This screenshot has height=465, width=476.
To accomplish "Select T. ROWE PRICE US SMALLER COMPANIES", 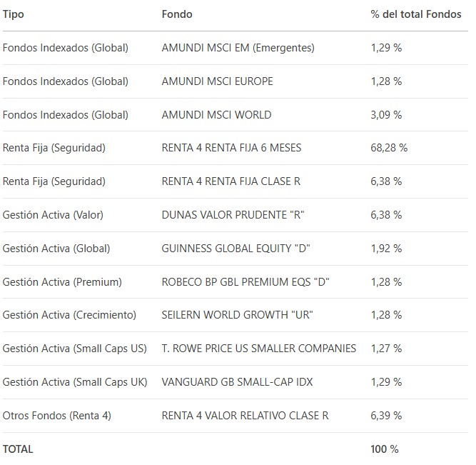I will 258,349.
